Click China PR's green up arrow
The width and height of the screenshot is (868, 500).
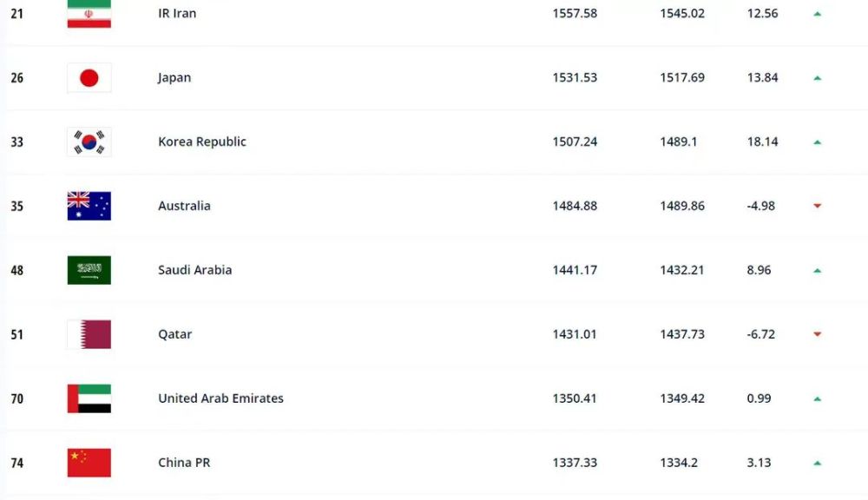click(817, 463)
